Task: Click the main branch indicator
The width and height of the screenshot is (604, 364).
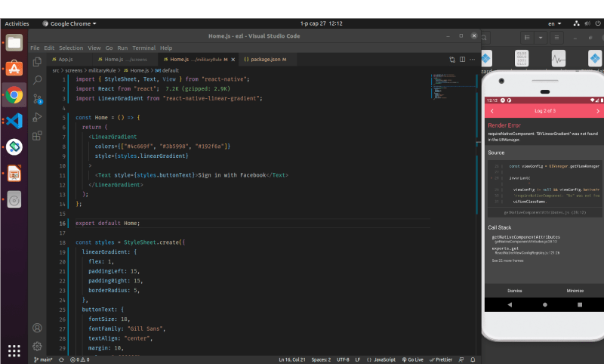Action: pos(43,359)
